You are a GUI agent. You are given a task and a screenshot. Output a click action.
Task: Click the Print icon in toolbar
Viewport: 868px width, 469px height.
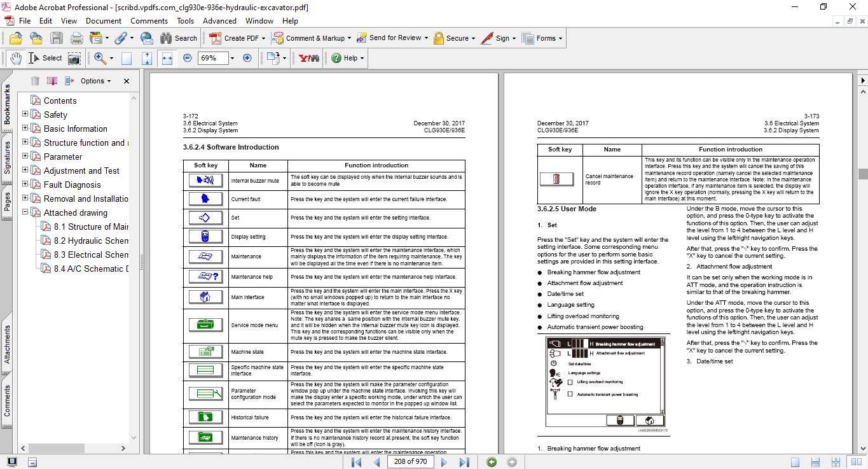click(x=76, y=38)
